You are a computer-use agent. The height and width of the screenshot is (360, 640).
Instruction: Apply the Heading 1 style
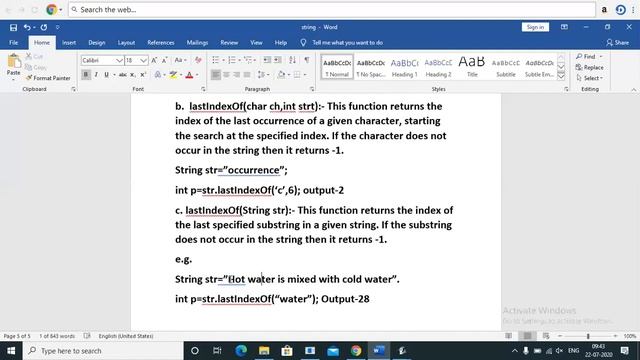[x=404, y=67]
